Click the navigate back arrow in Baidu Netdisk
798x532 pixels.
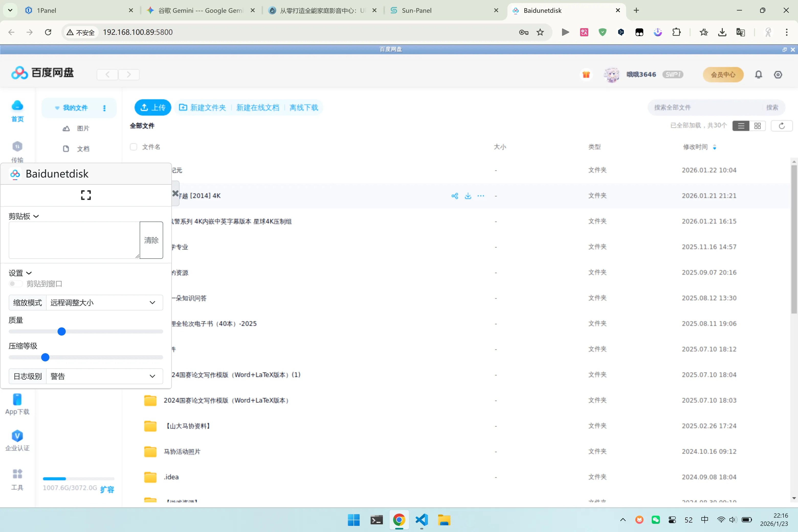pos(108,74)
